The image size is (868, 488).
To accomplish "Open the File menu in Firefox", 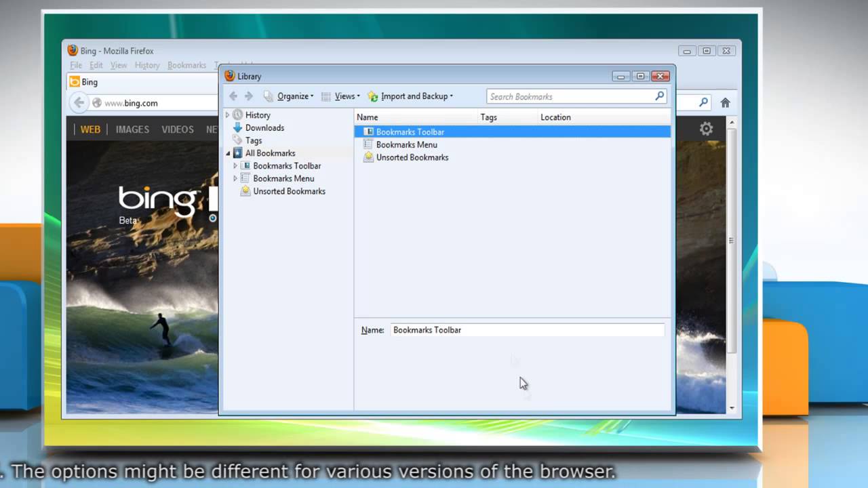I will pos(76,66).
